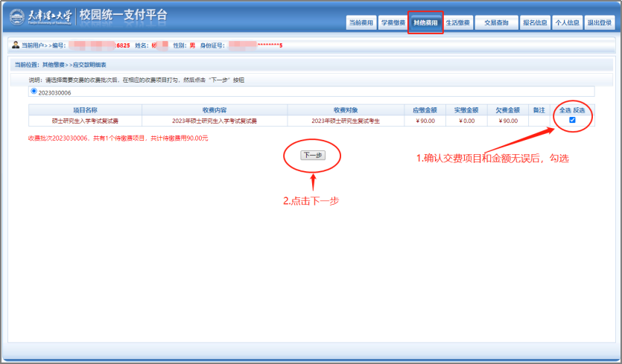Click the 反选 invert selection link
Image resolution: width=622 pixels, height=364 pixels.
(579, 110)
